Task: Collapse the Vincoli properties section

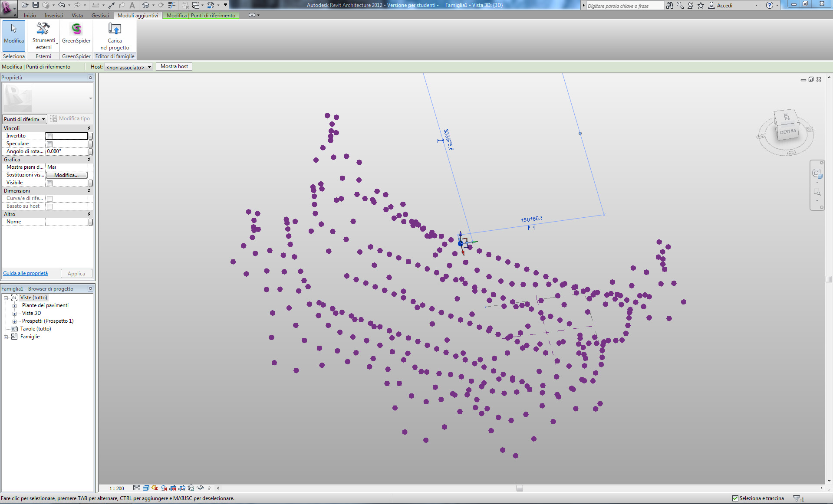Action: pyautogui.click(x=89, y=128)
